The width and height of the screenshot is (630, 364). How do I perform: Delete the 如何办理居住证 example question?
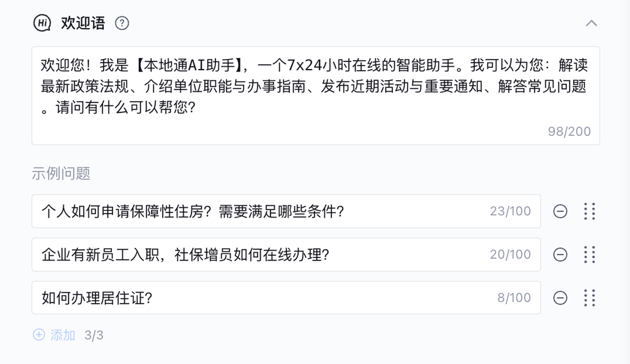click(560, 298)
